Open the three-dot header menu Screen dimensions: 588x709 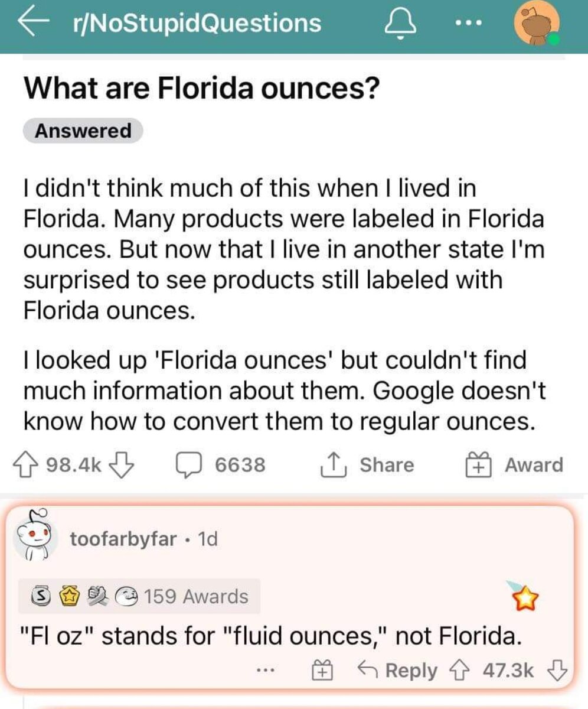tap(467, 24)
